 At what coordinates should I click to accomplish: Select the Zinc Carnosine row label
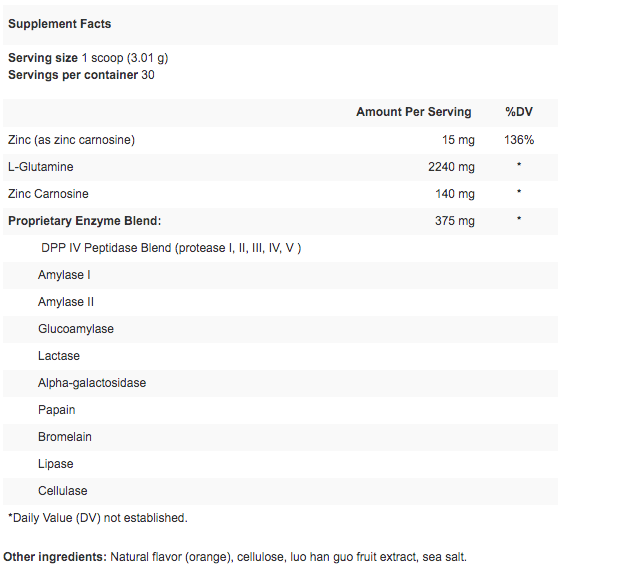click(x=48, y=194)
